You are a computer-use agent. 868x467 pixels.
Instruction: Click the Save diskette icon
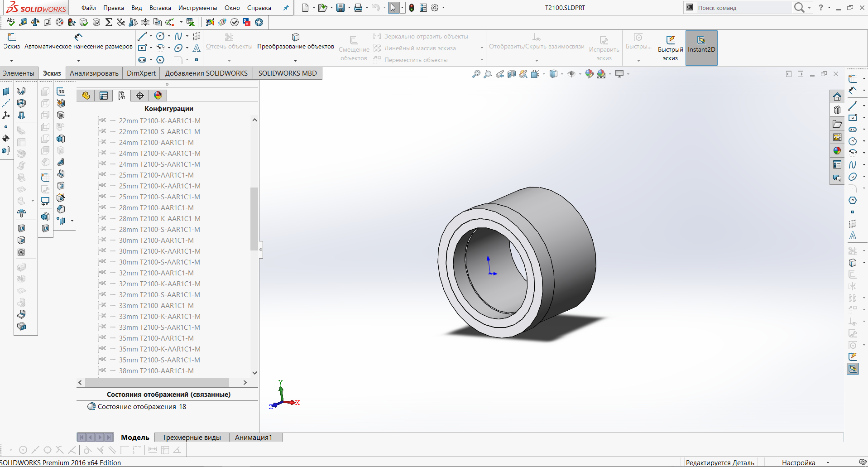point(340,8)
